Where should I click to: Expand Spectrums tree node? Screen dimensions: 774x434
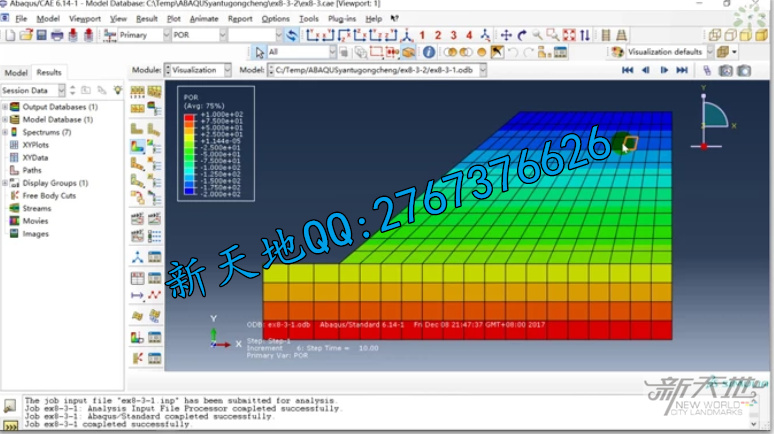[x=5, y=132]
